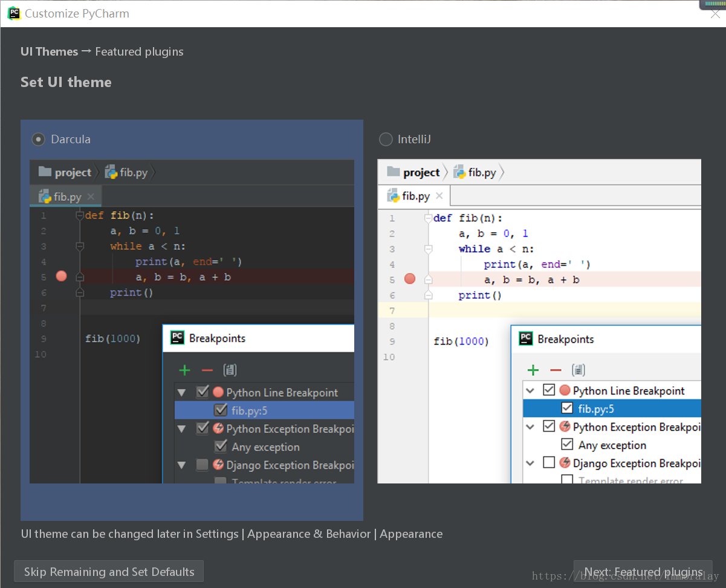Viewport: 726px width, 588px height.
Task: Click the IntelliJ theme preview image
Action: tap(539, 321)
